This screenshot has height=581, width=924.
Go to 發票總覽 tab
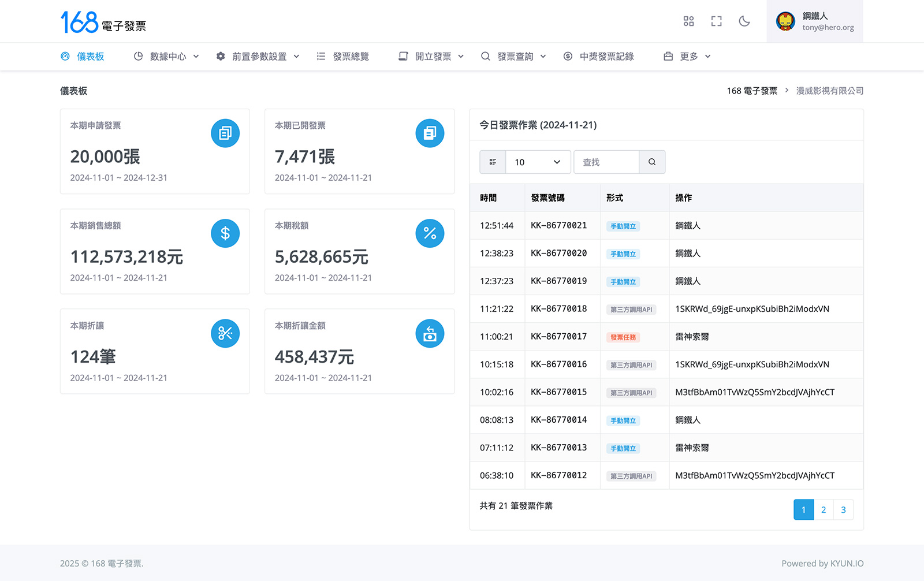[x=343, y=57]
